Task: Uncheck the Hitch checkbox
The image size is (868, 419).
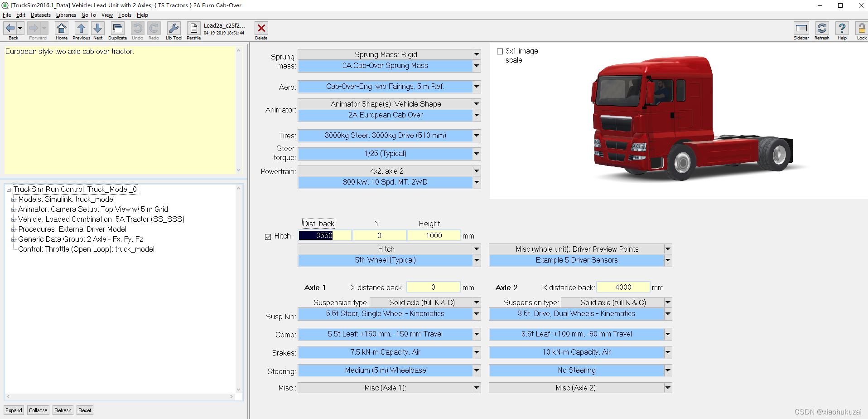Action: pos(268,236)
